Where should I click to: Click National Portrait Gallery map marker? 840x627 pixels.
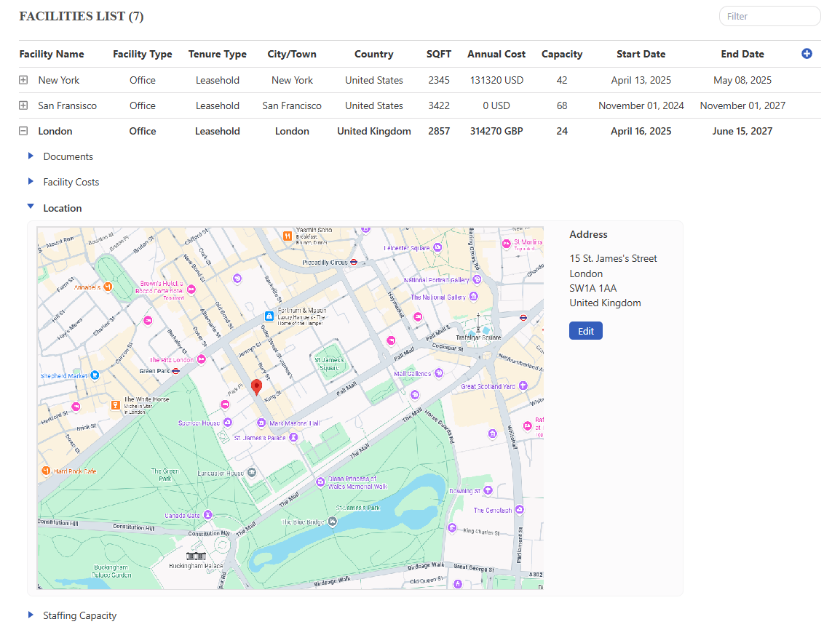pyautogui.click(x=477, y=279)
